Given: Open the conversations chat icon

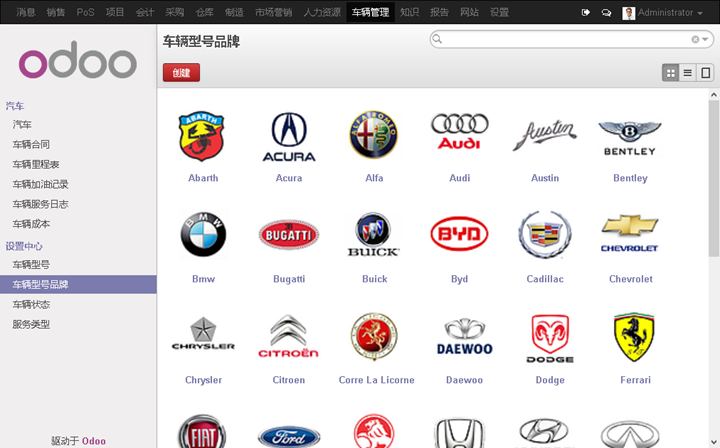Looking at the screenshot, I should pyautogui.click(x=606, y=12).
